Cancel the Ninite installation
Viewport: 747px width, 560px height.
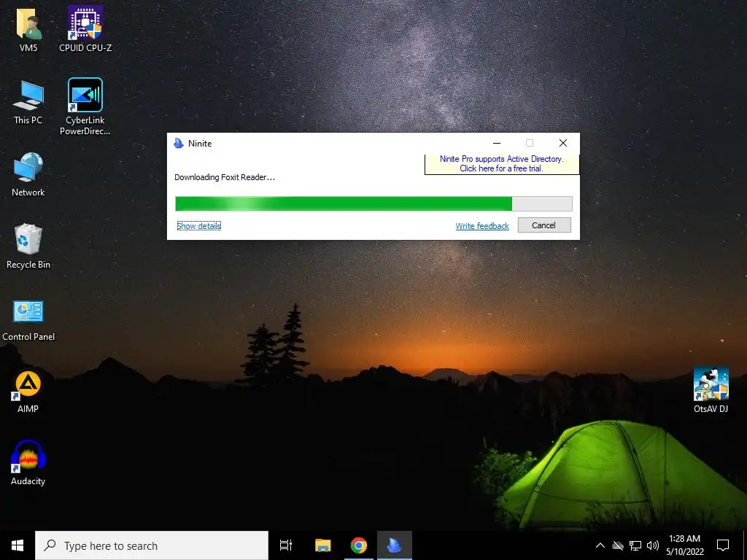(x=544, y=225)
